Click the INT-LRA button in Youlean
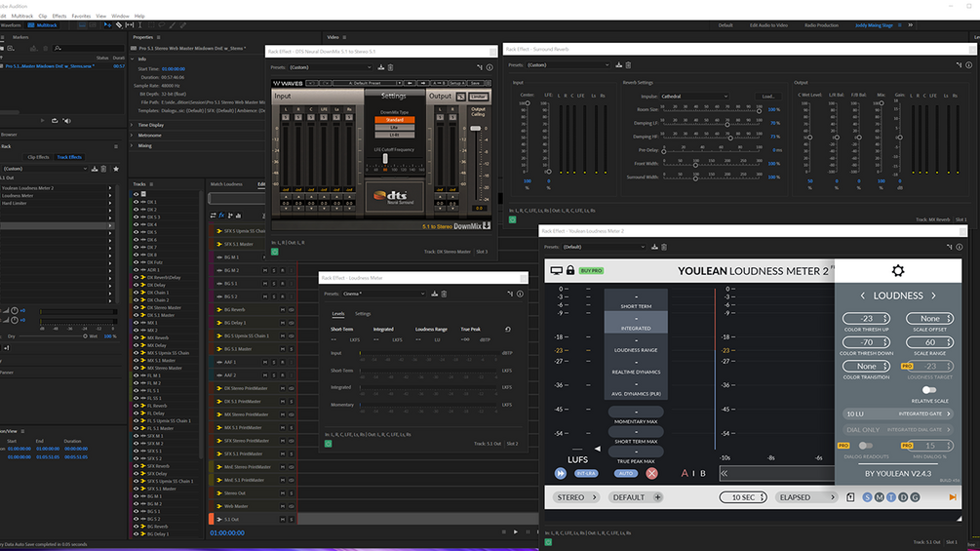Viewport: 980px width, 551px height. [586, 474]
